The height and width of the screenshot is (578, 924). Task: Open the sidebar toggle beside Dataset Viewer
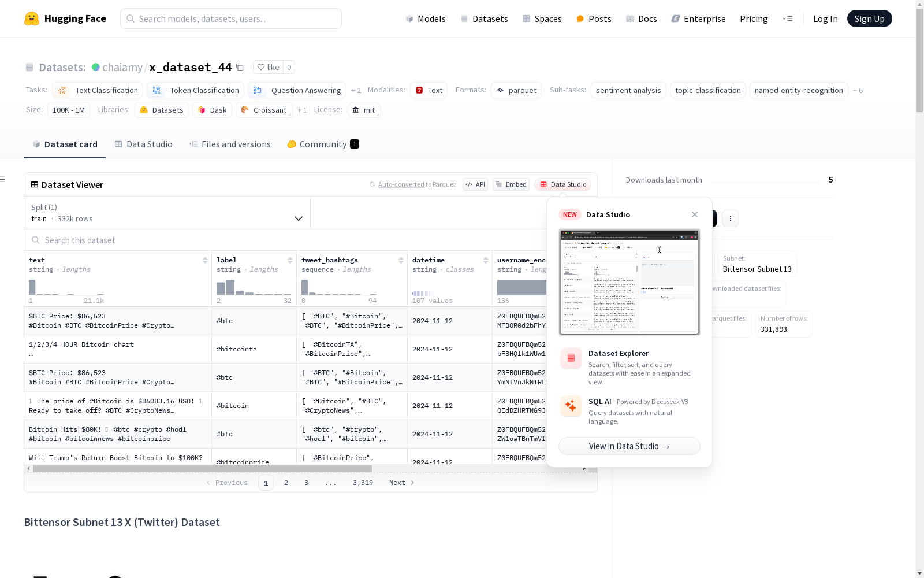coord(3,179)
